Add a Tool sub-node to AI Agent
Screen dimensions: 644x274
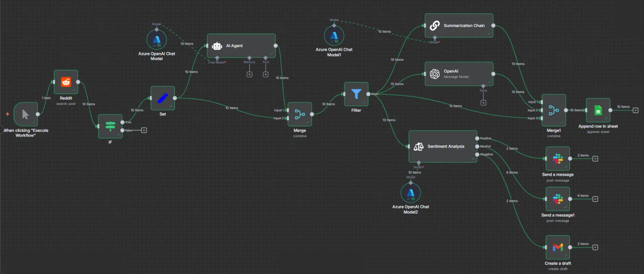pos(266,75)
